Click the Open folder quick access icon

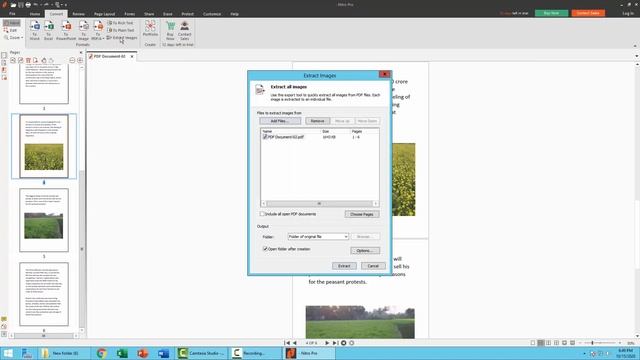click(13, 5)
